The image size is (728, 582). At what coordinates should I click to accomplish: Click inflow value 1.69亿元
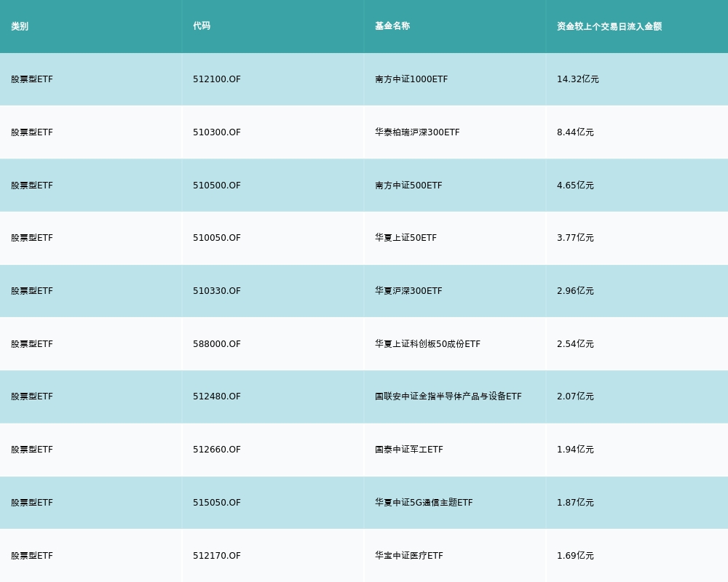[x=575, y=556]
